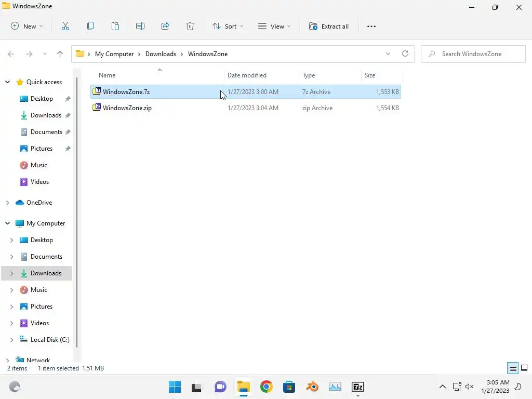Click My Computer in address bar

click(x=114, y=54)
